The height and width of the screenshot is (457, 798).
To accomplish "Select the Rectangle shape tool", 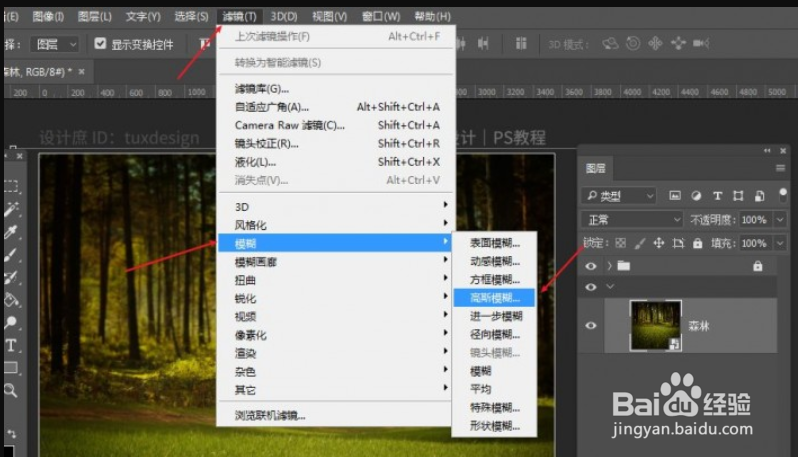I will pos(11,367).
